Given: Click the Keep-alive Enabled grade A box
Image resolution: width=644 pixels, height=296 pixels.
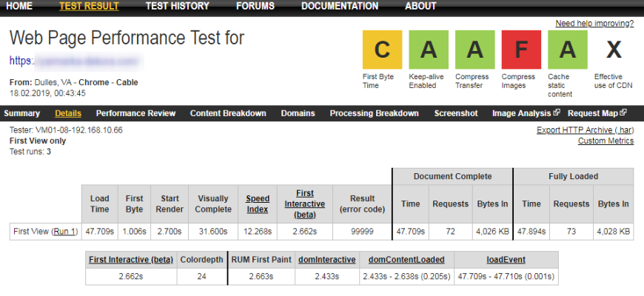Looking at the screenshot, I should [x=428, y=50].
